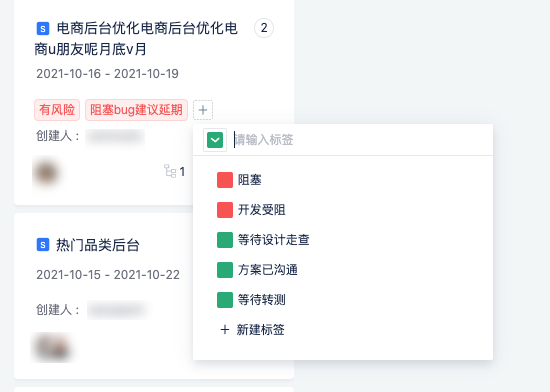The width and height of the screenshot is (550, 392).
Task: Click the green swatch next to 等待转测
Action: [x=225, y=300]
